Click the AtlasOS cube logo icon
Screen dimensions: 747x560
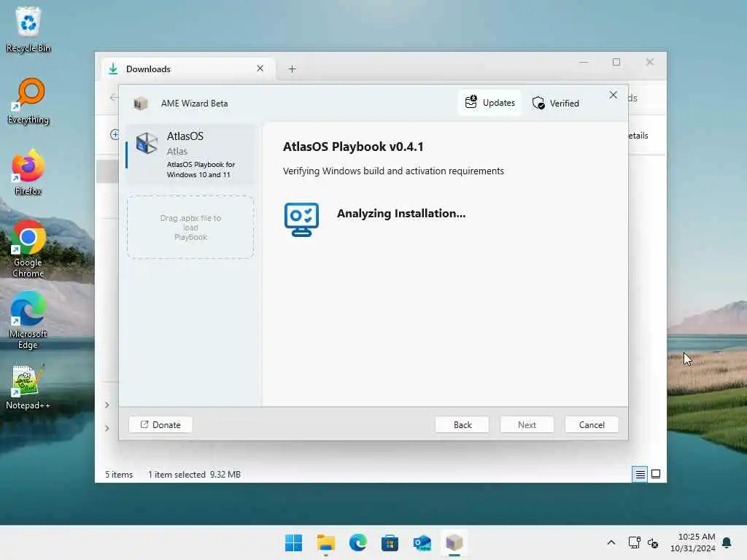point(147,143)
